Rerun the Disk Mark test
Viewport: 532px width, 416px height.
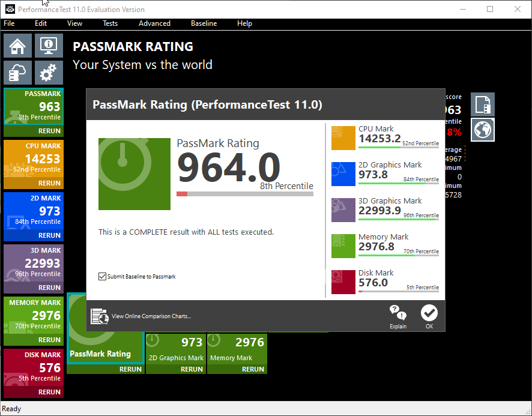pos(49,392)
